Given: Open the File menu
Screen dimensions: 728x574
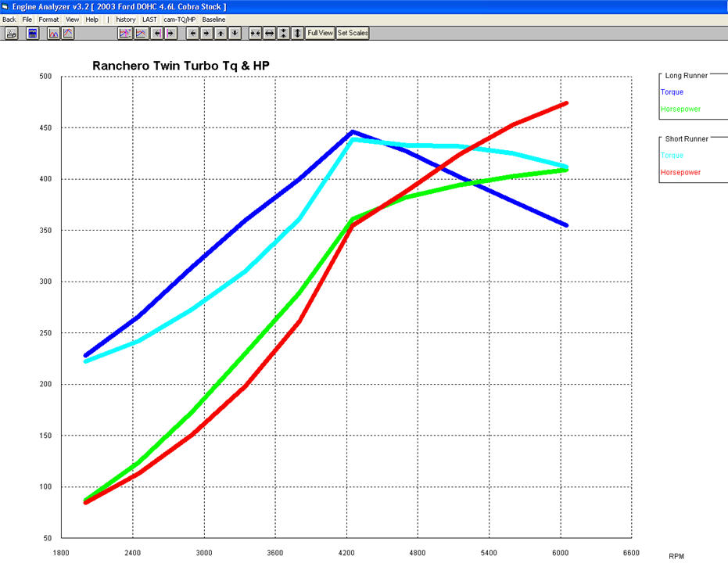Looking at the screenshot, I should pyautogui.click(x=27, y=20).
